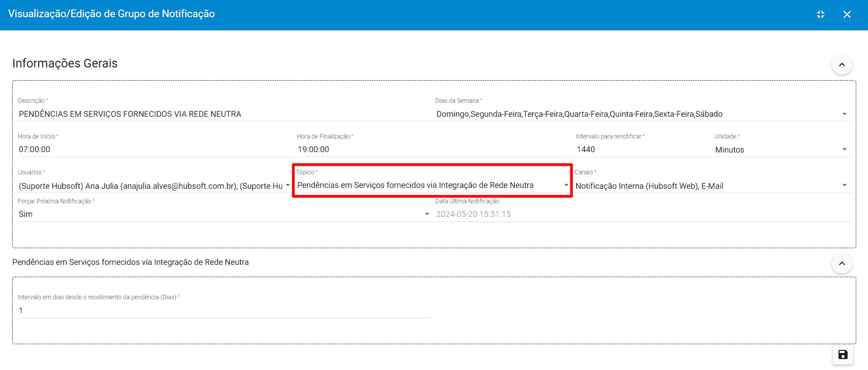Open the Dias da Semana dropdown
The width and height of the screenshot is (868, 370).
[x=642, y=114]
